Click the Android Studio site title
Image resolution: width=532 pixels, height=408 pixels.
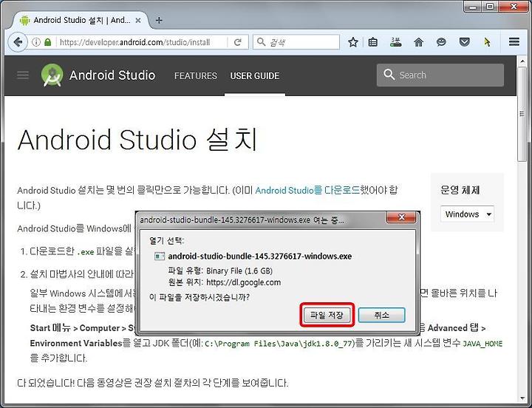[x=112, y=75]
